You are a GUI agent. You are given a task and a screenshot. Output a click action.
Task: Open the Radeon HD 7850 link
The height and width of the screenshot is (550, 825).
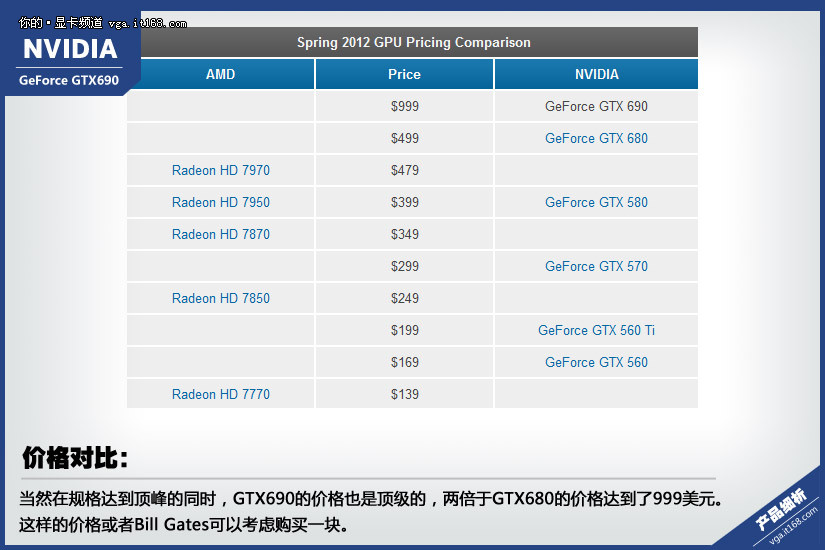[220, 298]
